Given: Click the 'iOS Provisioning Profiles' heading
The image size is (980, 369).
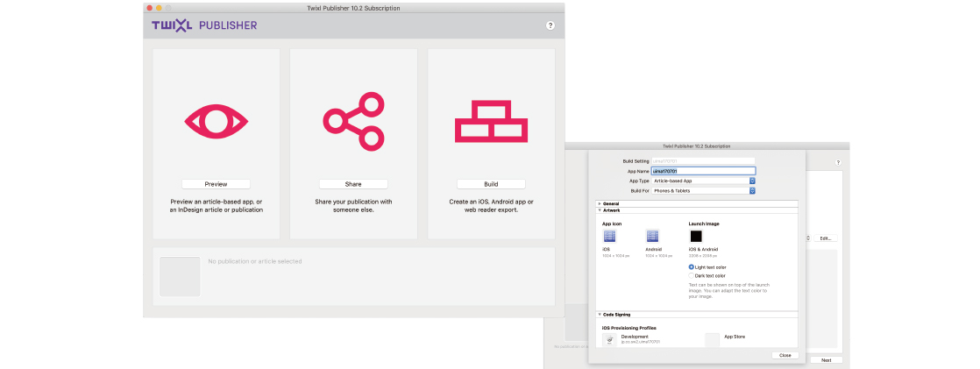Looking at the screenshot, I should click(x=628, y=328).
